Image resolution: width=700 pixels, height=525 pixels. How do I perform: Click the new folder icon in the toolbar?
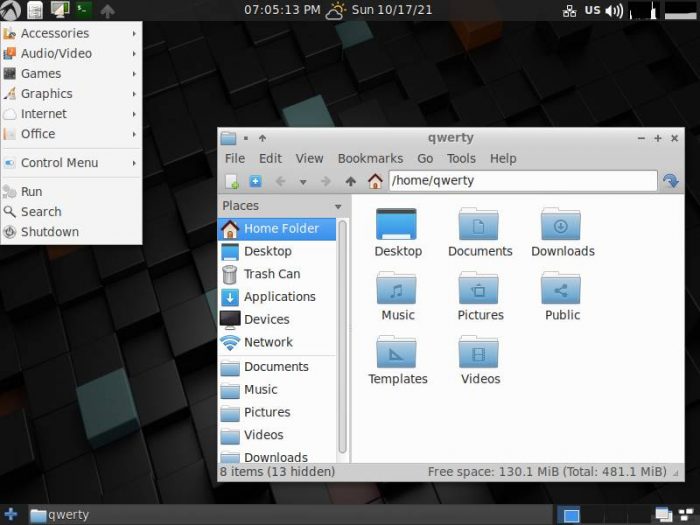pyautogui.click(x=232, y=181)
